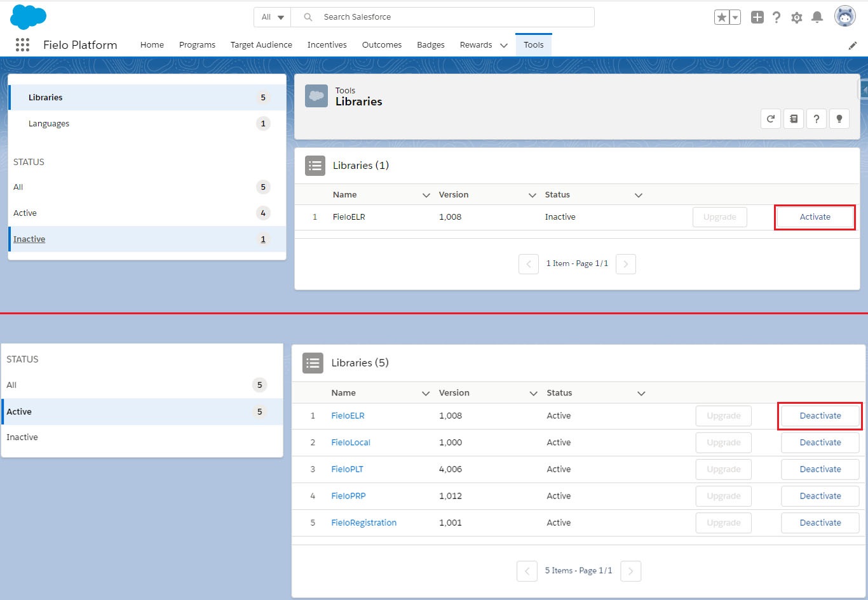The width and height of the screenshot is (868, 600).
Task: Open the blue FieloELR library link
Action: [348, 416]
